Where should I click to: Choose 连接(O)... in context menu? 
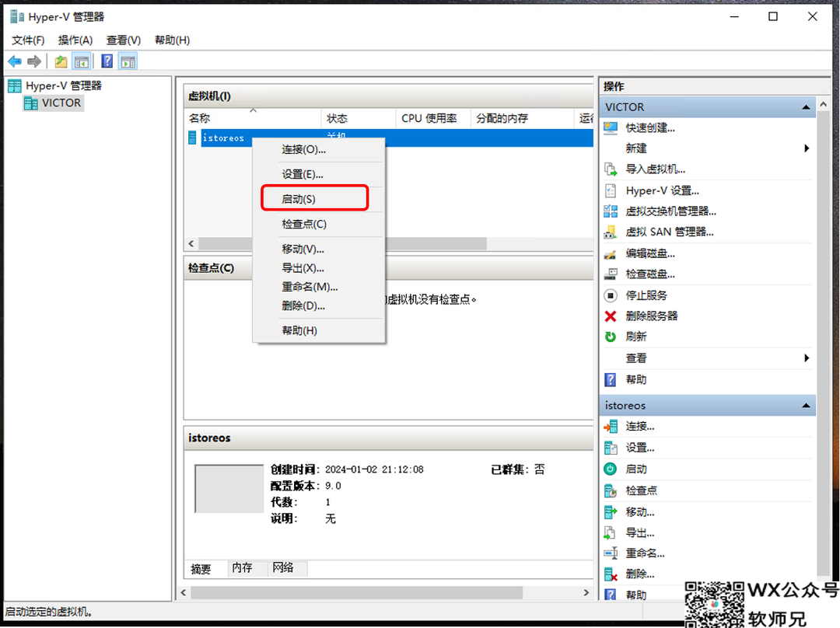point(319,149)
